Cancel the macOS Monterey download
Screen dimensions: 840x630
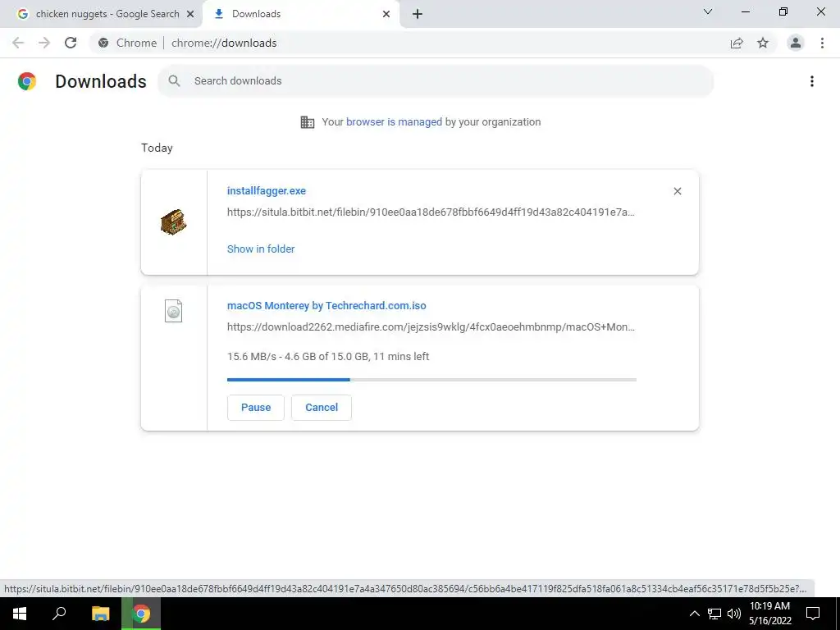(322, 408)
